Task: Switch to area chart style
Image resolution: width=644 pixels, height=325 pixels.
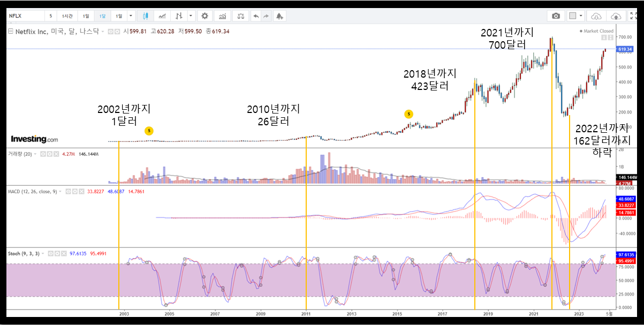Action: (x=162, y=16)
